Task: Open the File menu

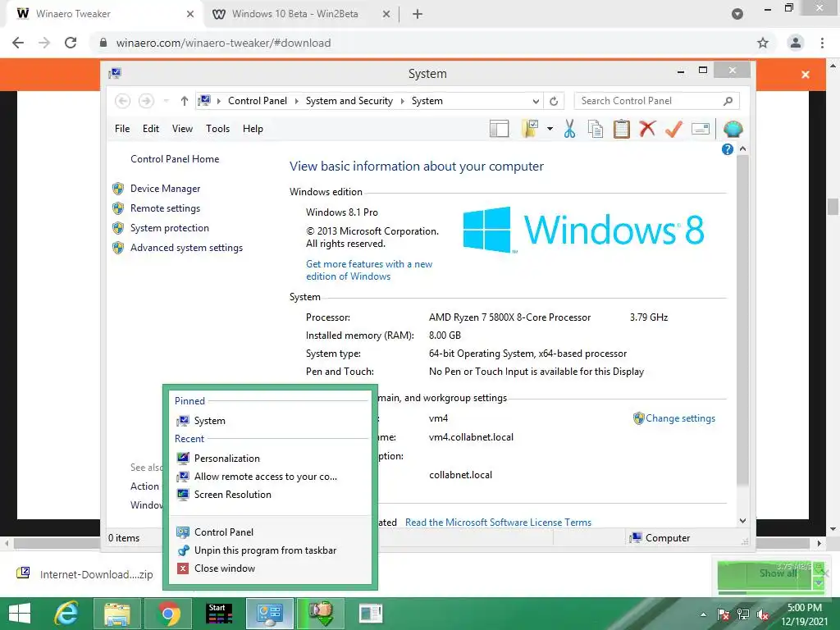Action: [122, 129]
